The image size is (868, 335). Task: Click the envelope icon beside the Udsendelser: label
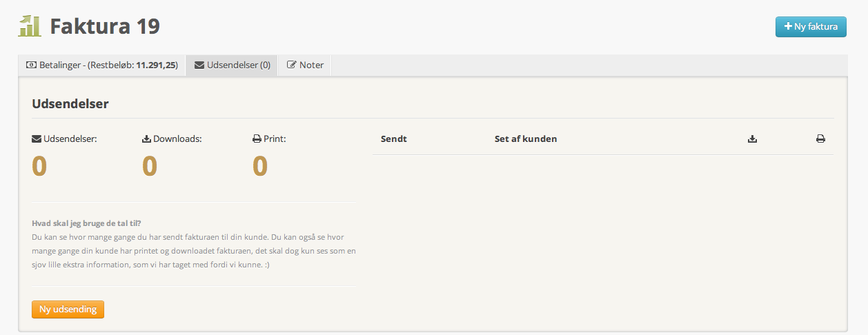37,139
